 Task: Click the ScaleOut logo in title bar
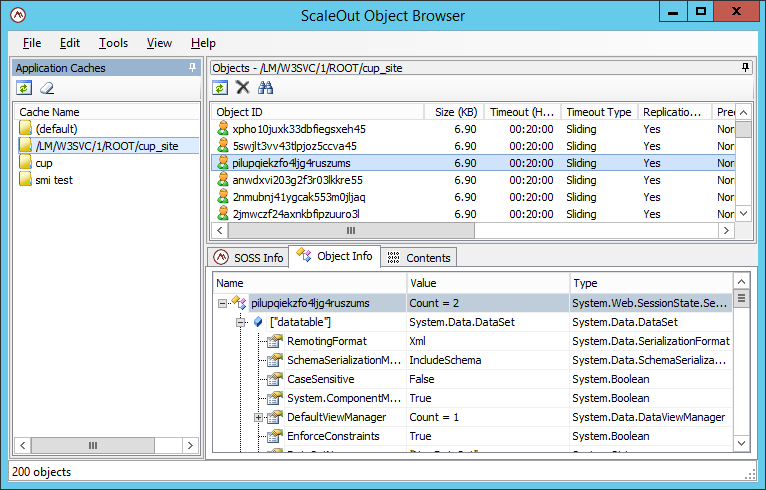coord(18,15)
